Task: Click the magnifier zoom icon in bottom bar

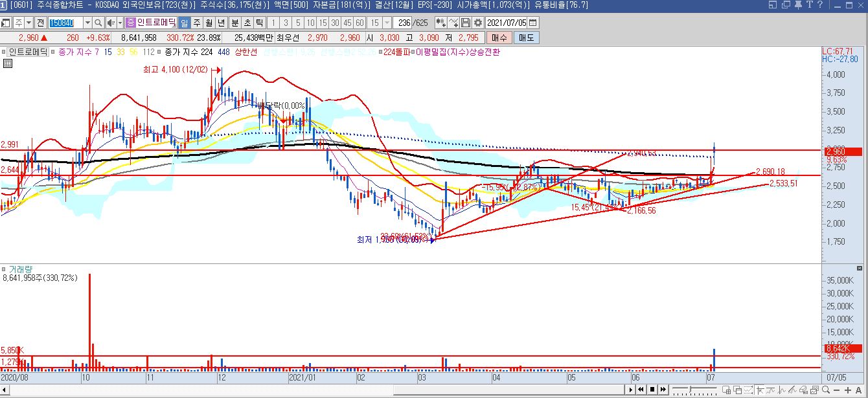Action: [x=826, y=390]
